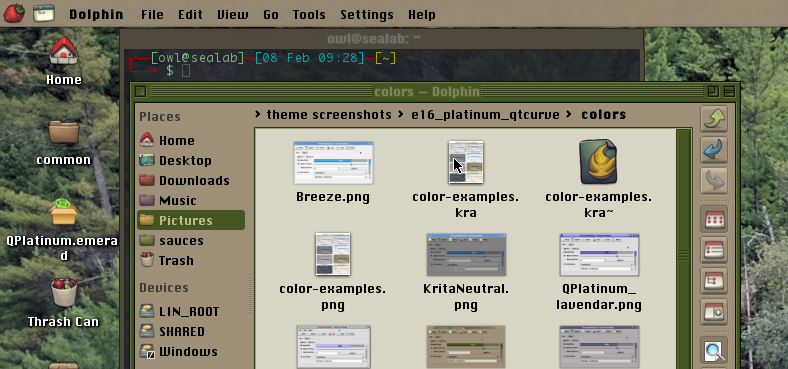Viewport: 788px width, 369px height.
Task: Select QPlatinum_lavendar.png thumbnail
Action: [599, 254]
